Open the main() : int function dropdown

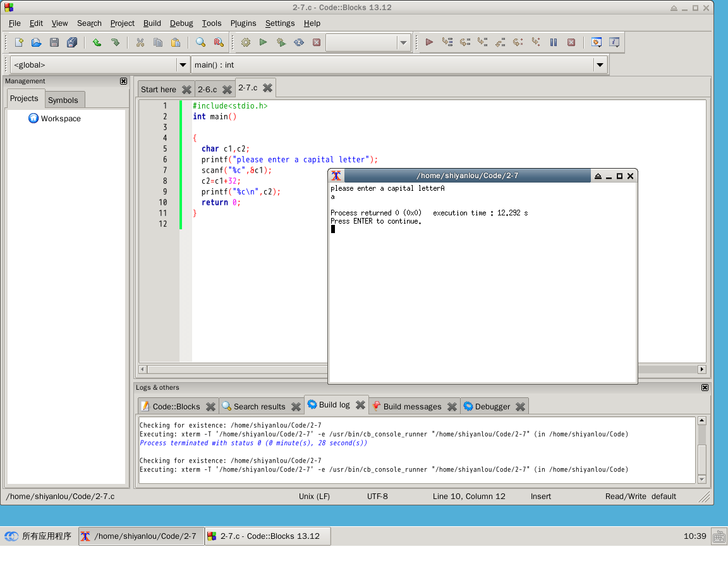coord(600,65)
